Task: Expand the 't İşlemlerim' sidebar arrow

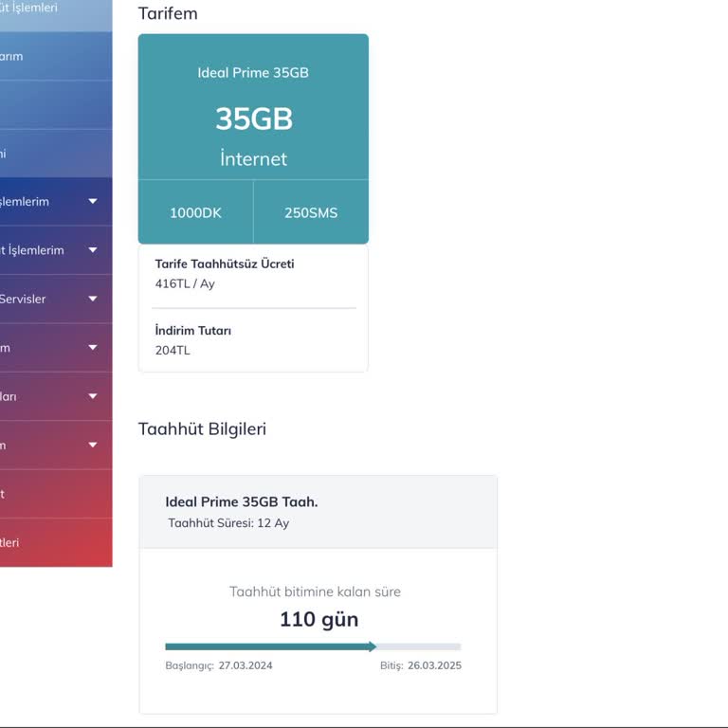Action: coord(93,250)
